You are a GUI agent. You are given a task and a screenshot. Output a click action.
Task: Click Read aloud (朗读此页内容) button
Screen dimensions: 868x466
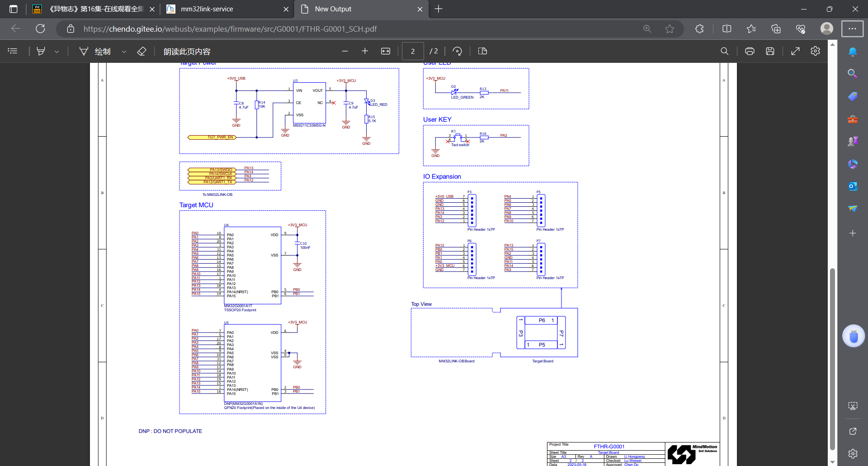pos(187,51)
